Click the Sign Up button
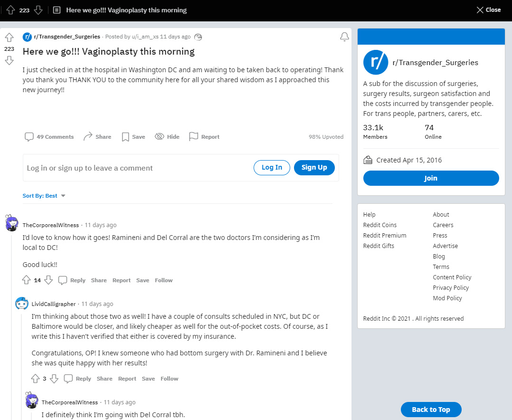512x420 pixels. 314,167
